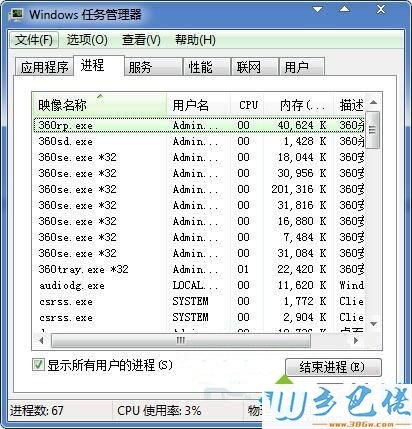Open the 文件(F) menu
Viewport: 412px width, 429px height.
click(34, 40)
